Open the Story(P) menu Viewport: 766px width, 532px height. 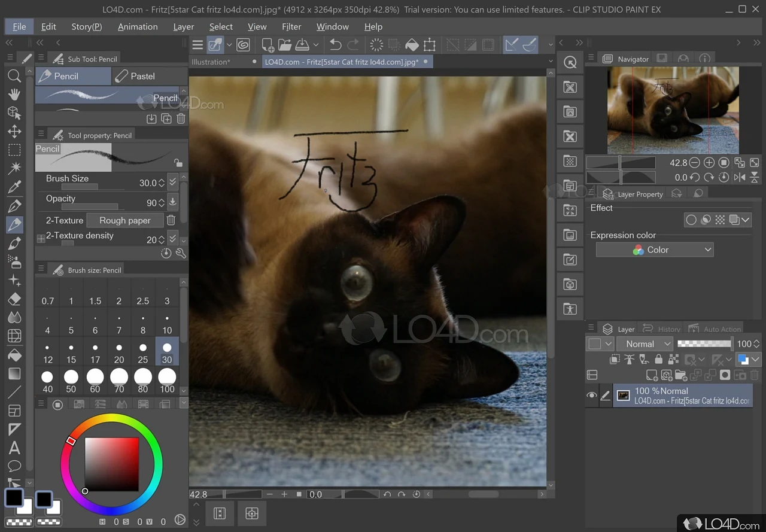coord(87,27)
